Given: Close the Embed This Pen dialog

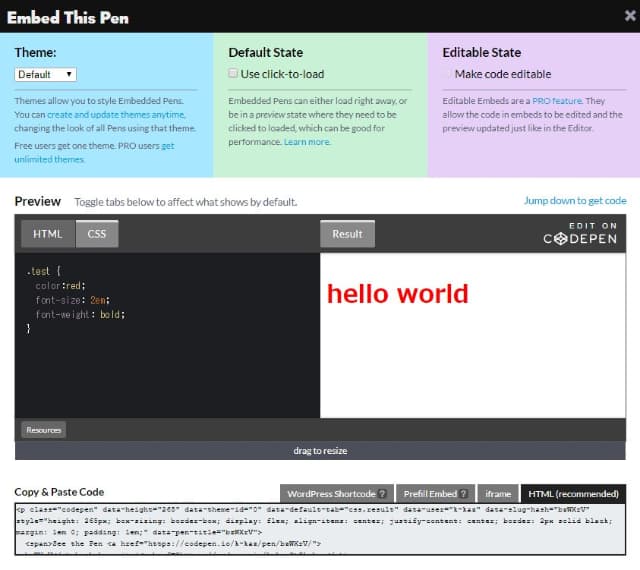Looking at the screenshot, I should pos(630,16).
